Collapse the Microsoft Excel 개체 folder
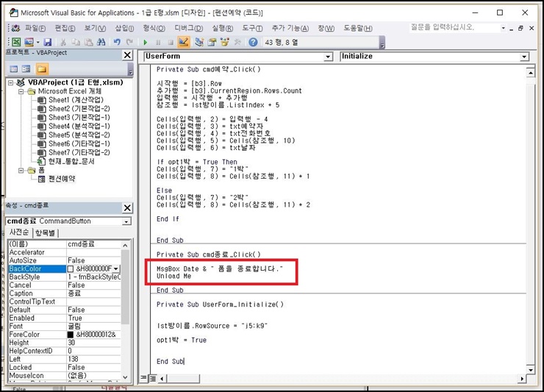Screen dimensions: 544x392 click(21, 91)
